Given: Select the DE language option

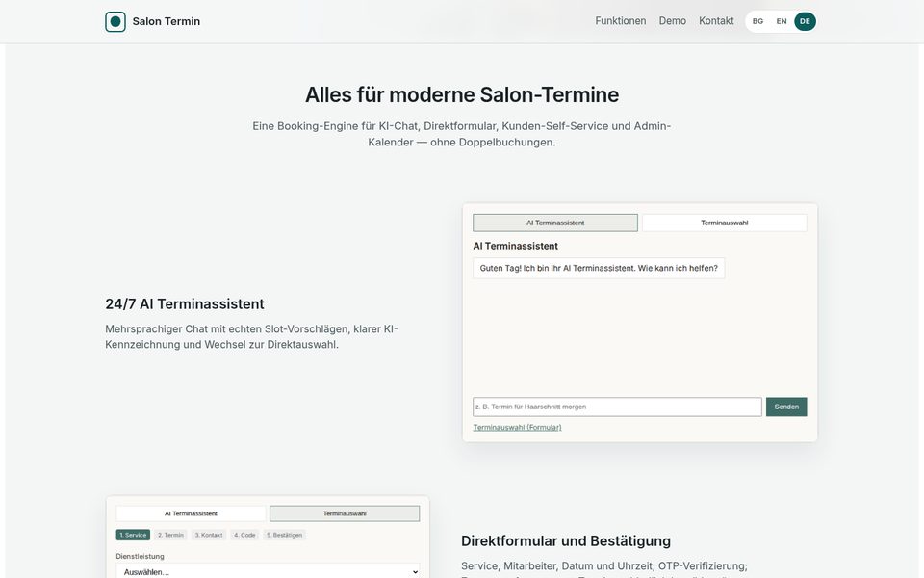Looking at the screenshot, I should point(805,21).
